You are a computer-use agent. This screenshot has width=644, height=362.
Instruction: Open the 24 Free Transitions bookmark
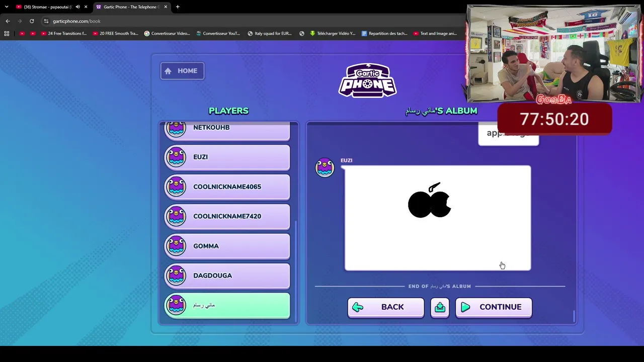(x=64, y=34)
